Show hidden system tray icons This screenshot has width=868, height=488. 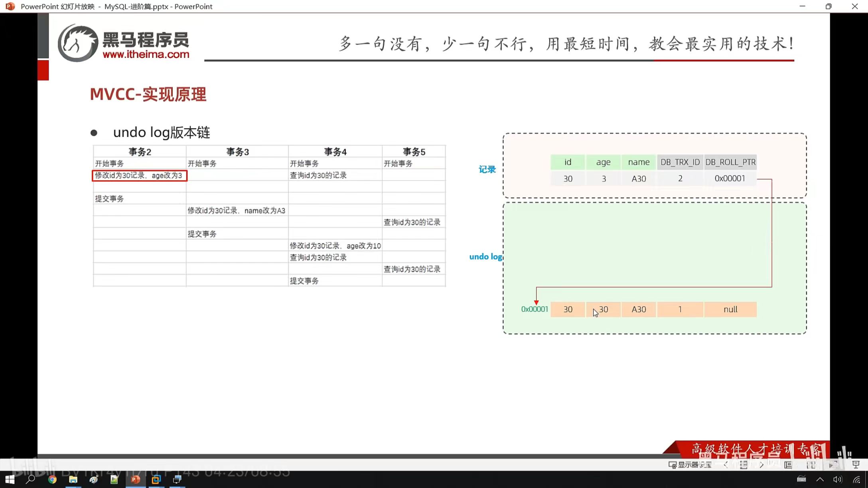tap(820, 480)
